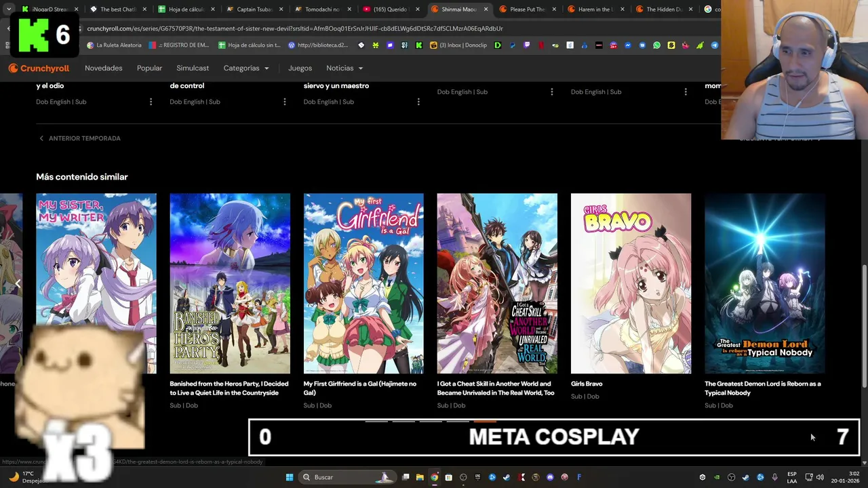The height and width of the screenshot is (488, 868).
Task: Open options menu for "siervo y un maestro" episode
Action: (x=418, y=102)
